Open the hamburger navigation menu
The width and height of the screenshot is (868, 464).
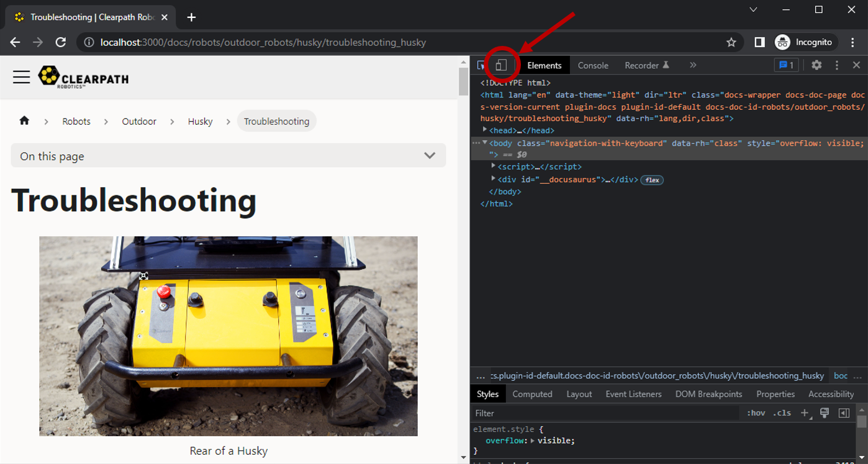point(22,77)
